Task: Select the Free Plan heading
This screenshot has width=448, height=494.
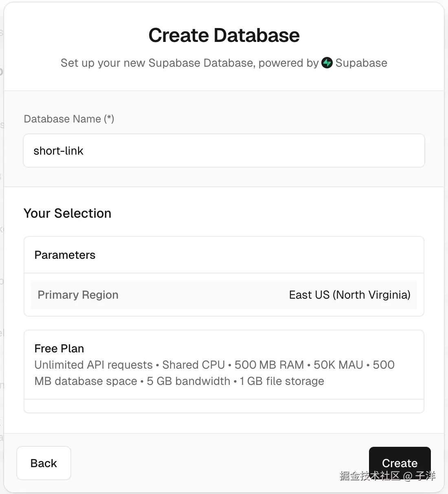Action: coord(59,348)
